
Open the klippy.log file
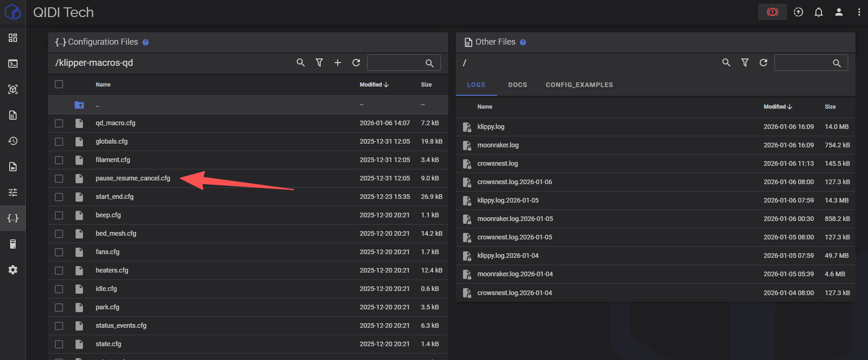pyautogui.click(x=491, y=127)
